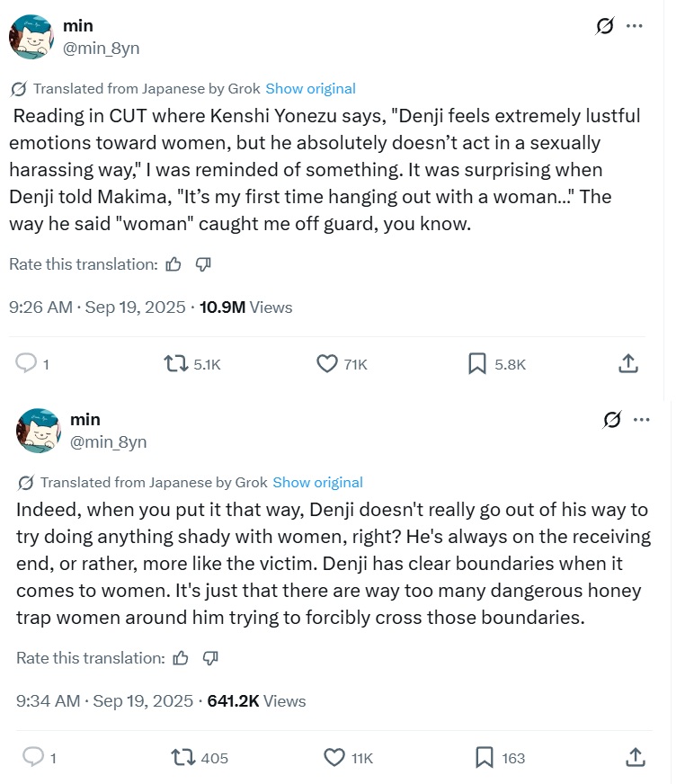This screenshot has width=685, height=784.
Task: Thumbs up the first tweet's translation
Action: (x=173, y=264)
